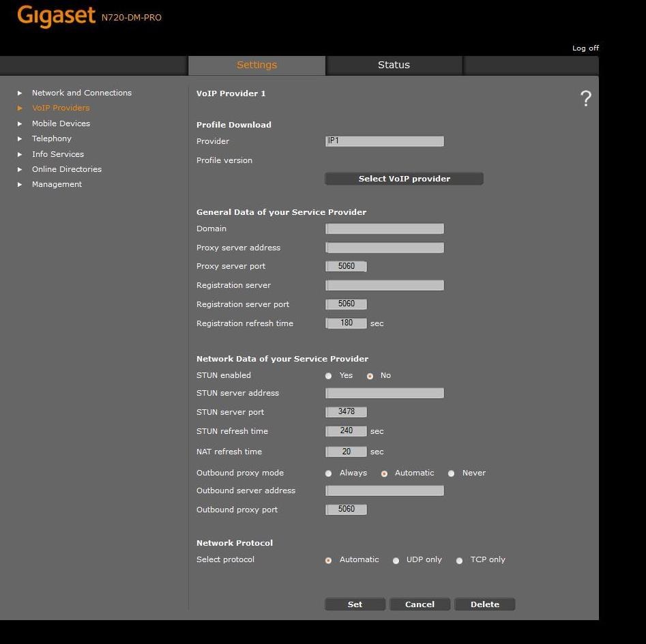Click the Network Protocol heading
Screen dimensions: 646x644
coord(235,543)
